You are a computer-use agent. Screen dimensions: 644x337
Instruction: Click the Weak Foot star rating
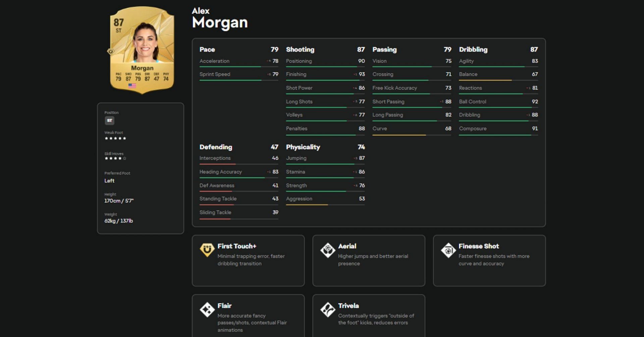115,138
